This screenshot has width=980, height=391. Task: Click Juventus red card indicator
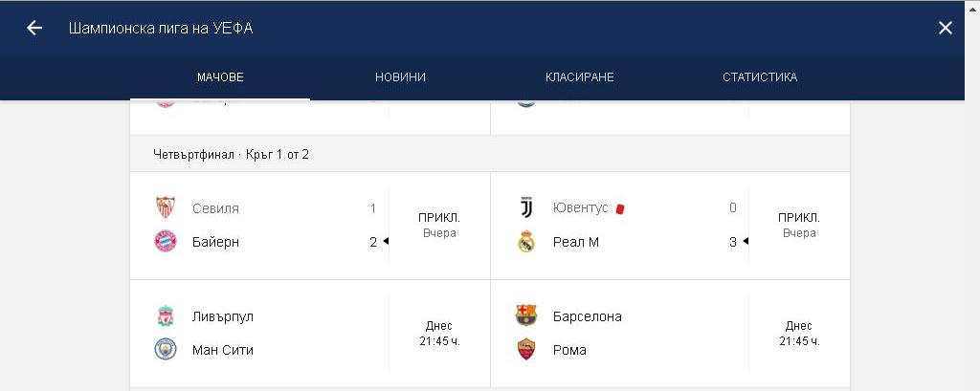[x=620, y=207]
